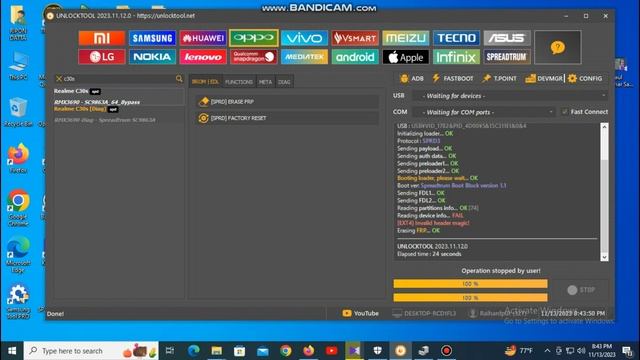Select the Vsmart brand tile
640x360 pixels.
(x=355, y=38)
